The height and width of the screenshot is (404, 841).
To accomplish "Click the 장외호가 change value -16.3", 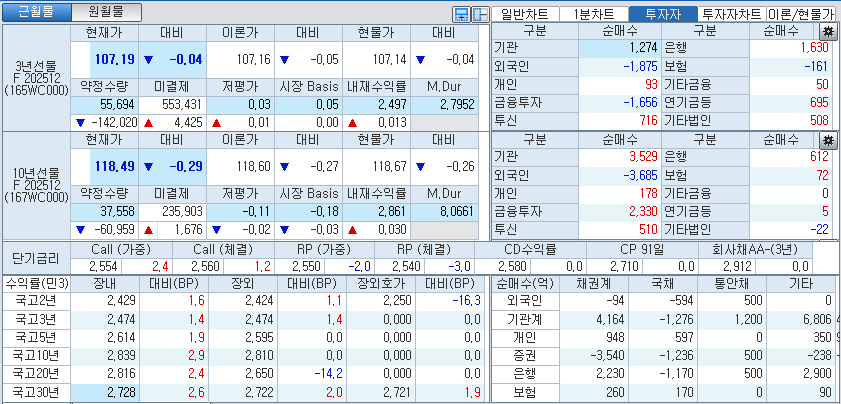I will (466, 302).
